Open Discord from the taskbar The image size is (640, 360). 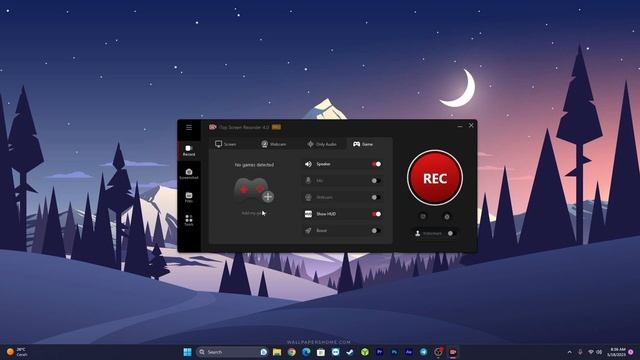click(x=336, y=352)
